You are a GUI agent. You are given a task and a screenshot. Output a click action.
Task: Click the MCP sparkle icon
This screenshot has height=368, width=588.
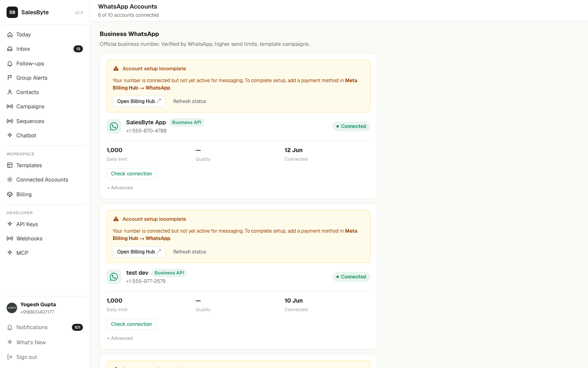[x=10, y=253]
